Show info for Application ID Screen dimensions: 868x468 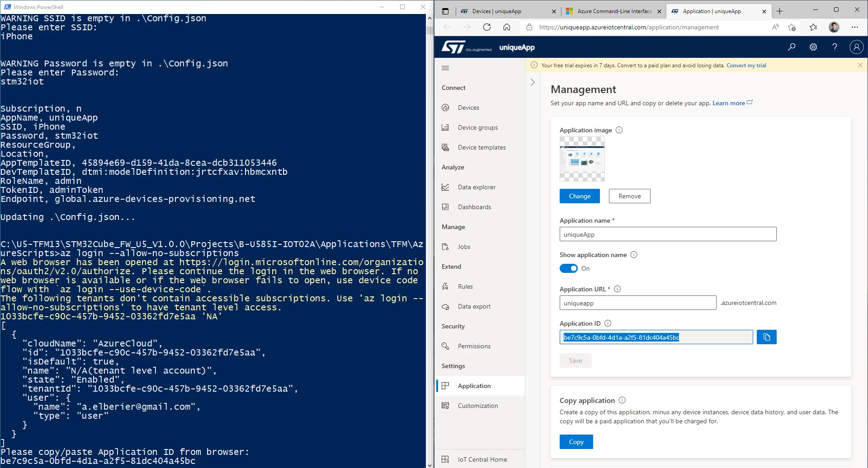(x=608, y=323)
